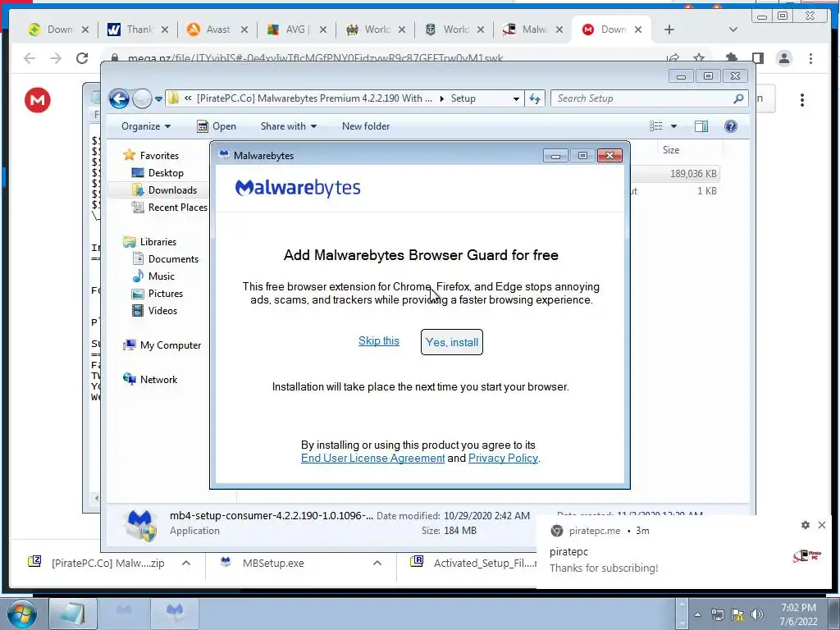Switch to the first Down browser tab
Viewport: 840px width, 630px height.
click(x=58, y=30)
